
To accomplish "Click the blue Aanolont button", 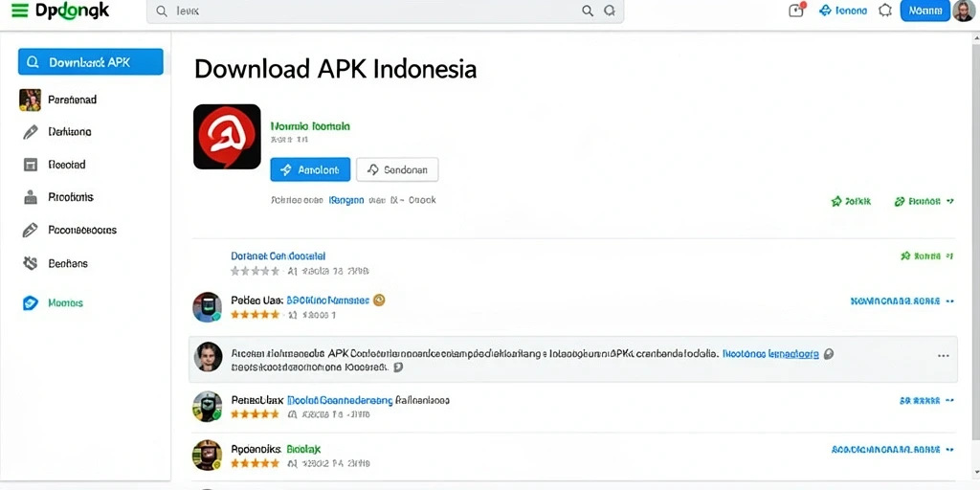I will tap(311, 169).
